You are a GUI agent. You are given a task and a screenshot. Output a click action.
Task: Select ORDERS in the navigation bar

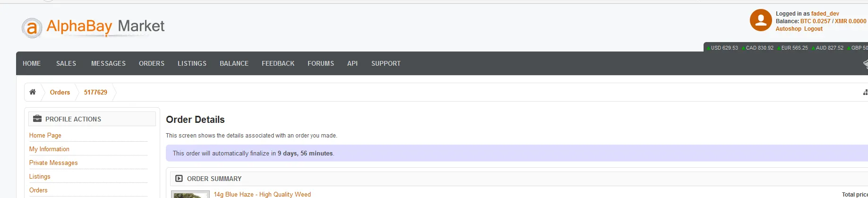[x=152, y=63]
